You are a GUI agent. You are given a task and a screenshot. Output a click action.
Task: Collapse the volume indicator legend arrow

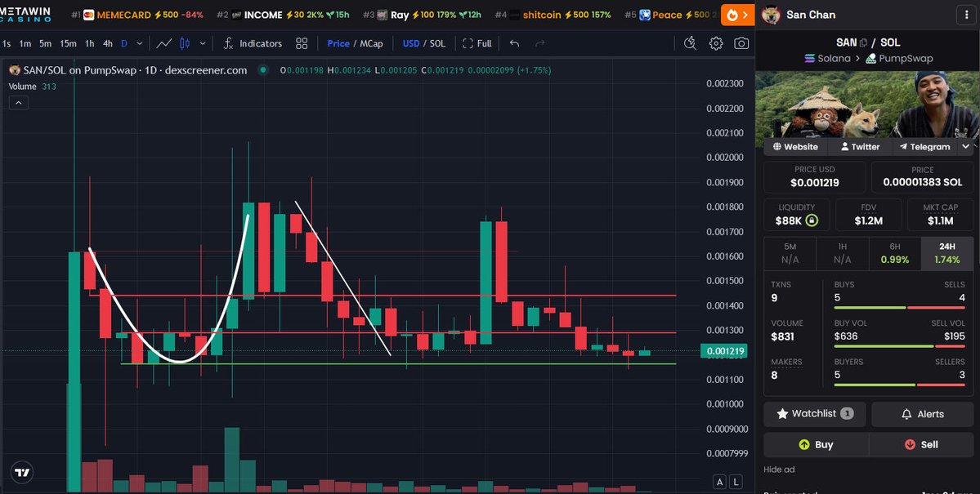(x=18, y=102)
